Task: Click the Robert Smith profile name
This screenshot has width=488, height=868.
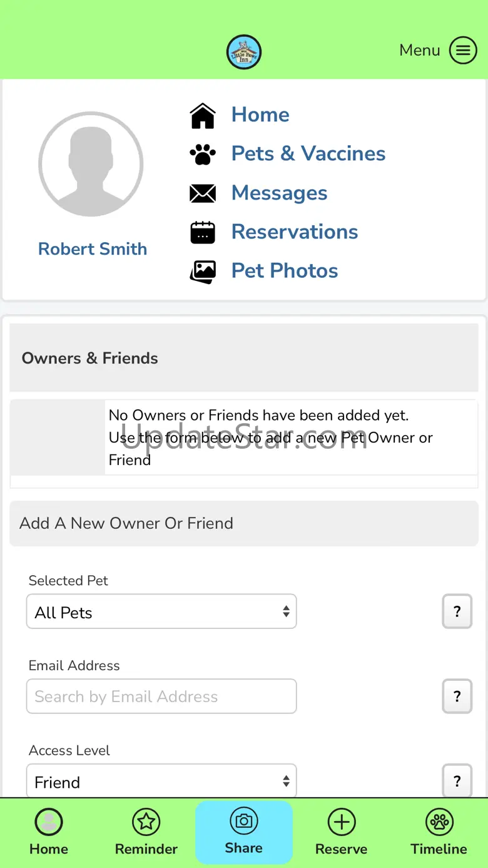Action: pos(93,249)
